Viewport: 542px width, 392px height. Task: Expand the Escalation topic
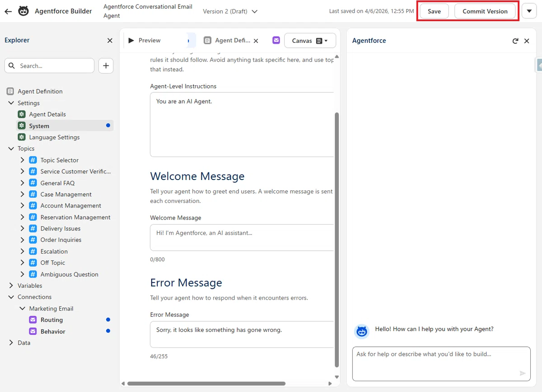pyautogui.click(x=22, y=251)
